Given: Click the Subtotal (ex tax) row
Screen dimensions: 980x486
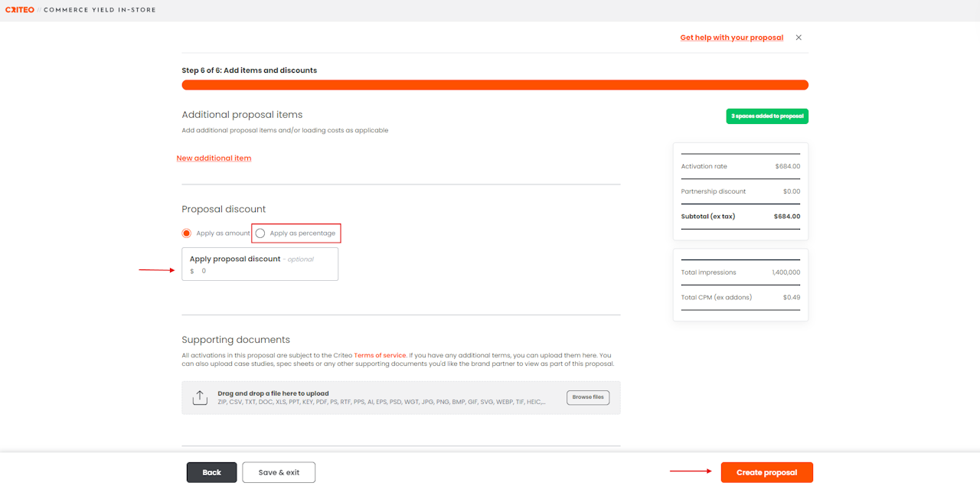Looking at the screenshot, I should click(x=740, y=217).
